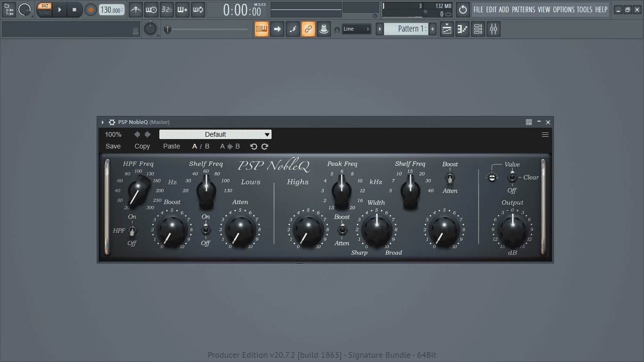
Task: Toggle Valve/Clear/Off switch
Action: (512, 178)
